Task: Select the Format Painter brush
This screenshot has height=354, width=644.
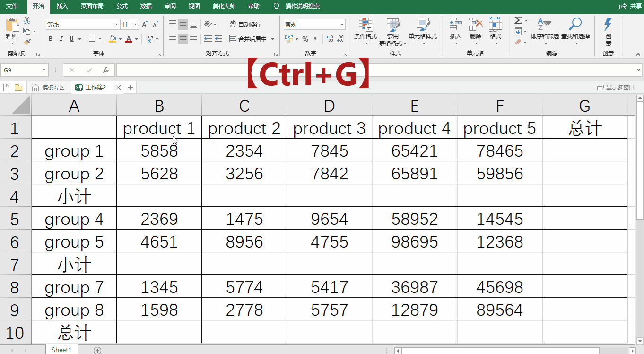Action: 27,42
